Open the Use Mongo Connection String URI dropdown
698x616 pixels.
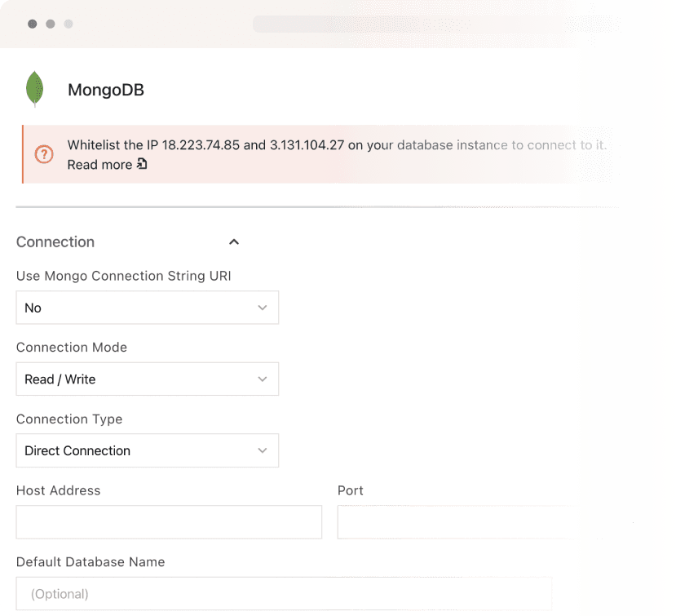[147, 308]
